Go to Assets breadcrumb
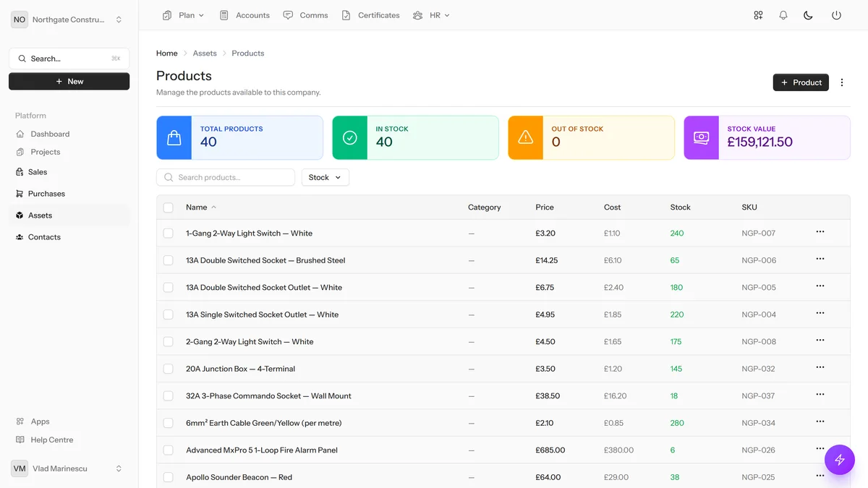This screenshot has width=868, height=488. click(x=205, y=53)
